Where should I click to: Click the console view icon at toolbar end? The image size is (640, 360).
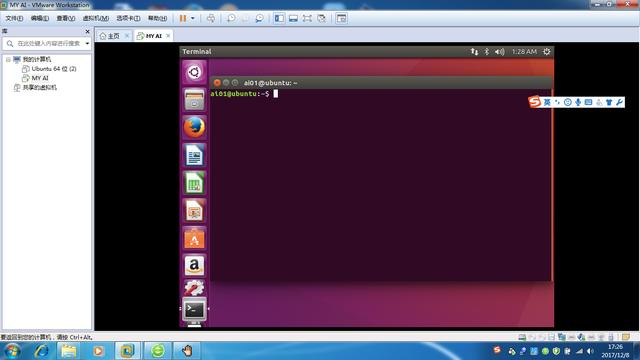pyautogui.click(x=342, y=18)
